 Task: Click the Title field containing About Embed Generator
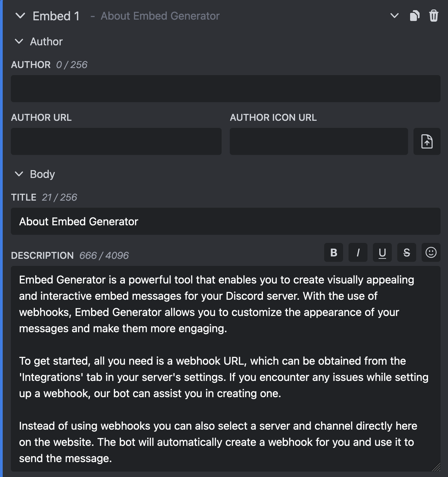point(225,221)
